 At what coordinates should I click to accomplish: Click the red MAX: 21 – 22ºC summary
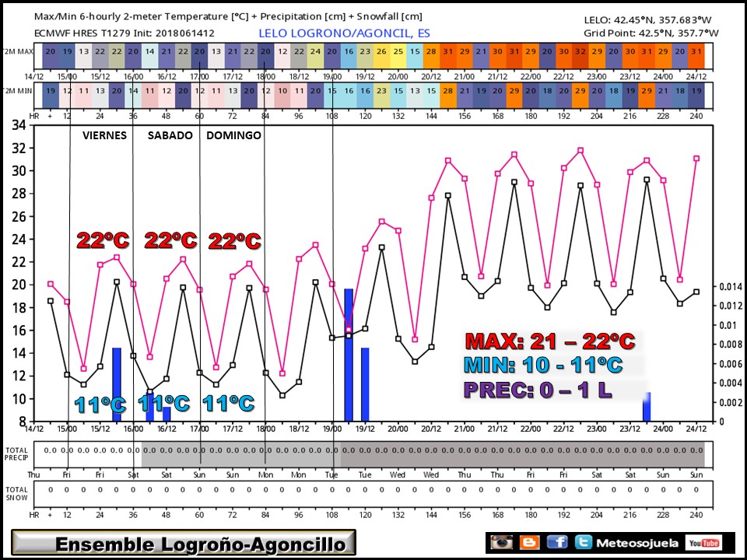click(x=550, y=341)
